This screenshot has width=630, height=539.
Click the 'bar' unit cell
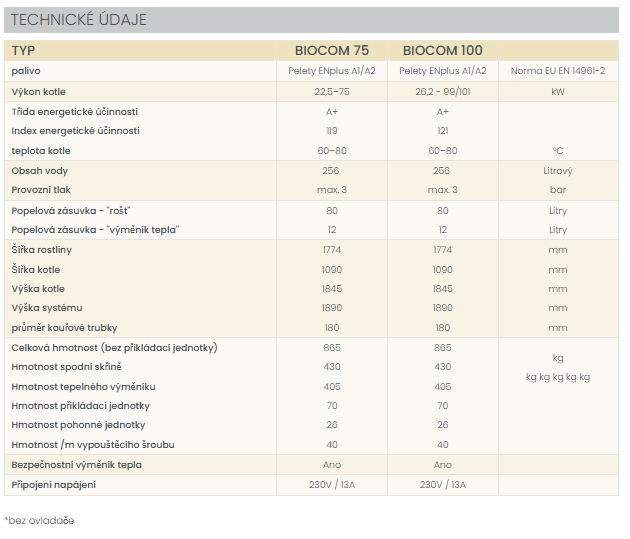point(558,190)
